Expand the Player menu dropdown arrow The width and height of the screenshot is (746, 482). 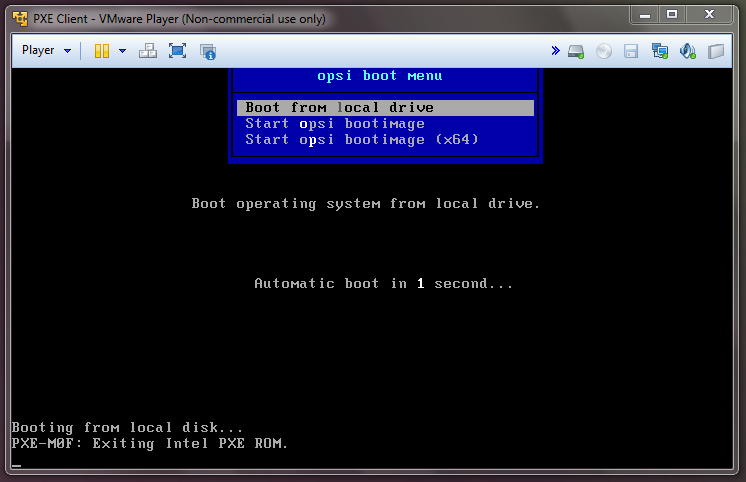[67, 50]
